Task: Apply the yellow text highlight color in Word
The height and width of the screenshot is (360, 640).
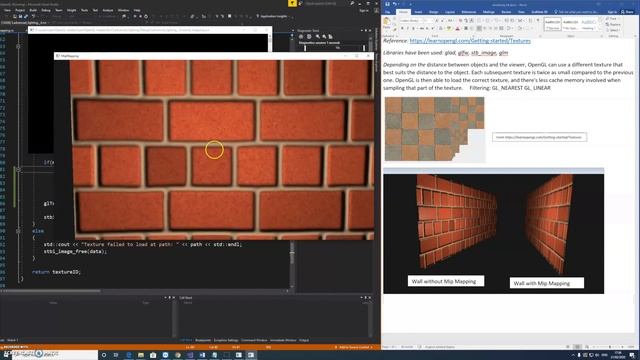Action: point(449,28)
